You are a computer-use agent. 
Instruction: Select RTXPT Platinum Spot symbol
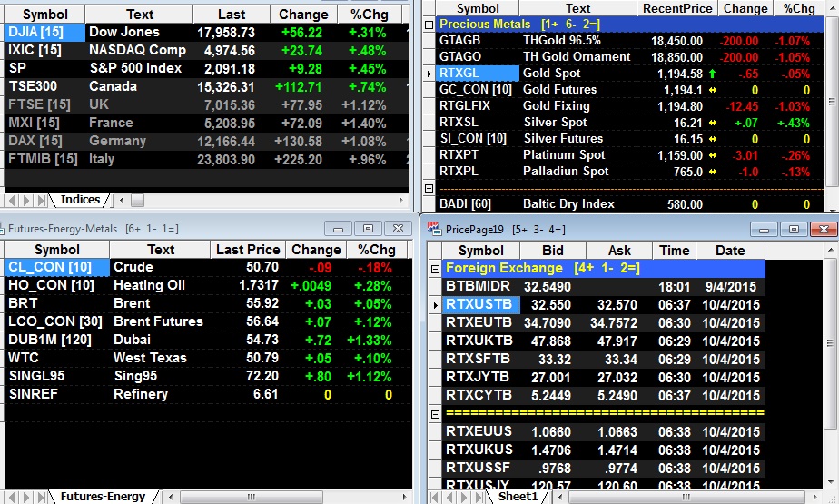coord(478,155)
